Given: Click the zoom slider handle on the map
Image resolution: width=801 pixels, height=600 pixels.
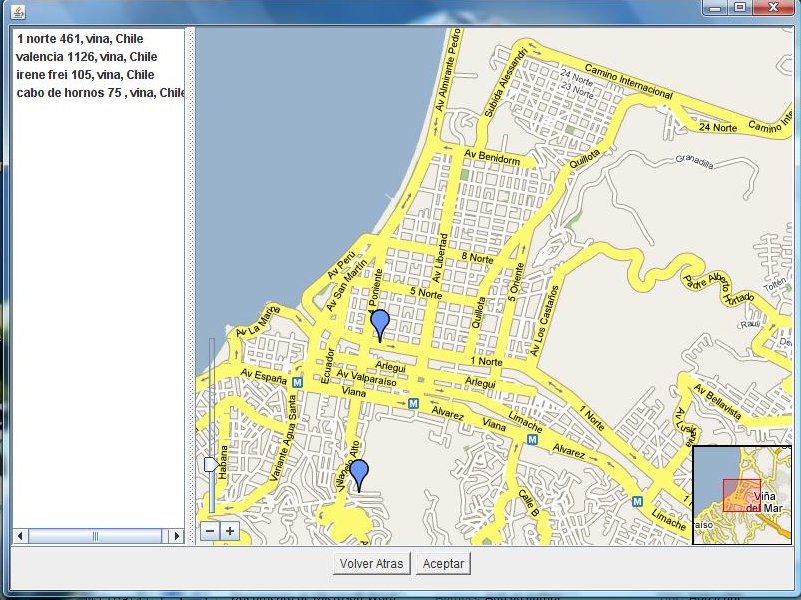Looking at the screenshot, I should (x=211, y=464).
